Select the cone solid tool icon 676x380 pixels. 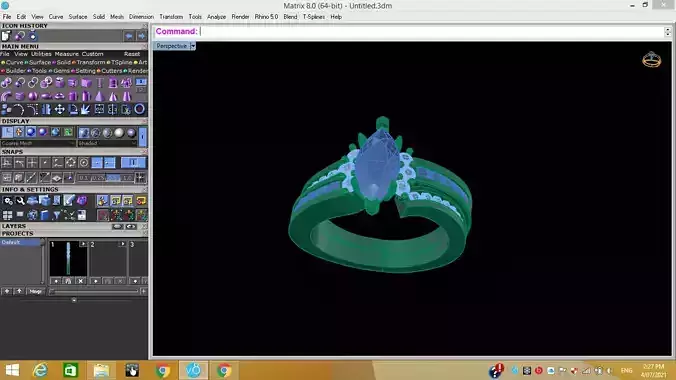(100, 96)
